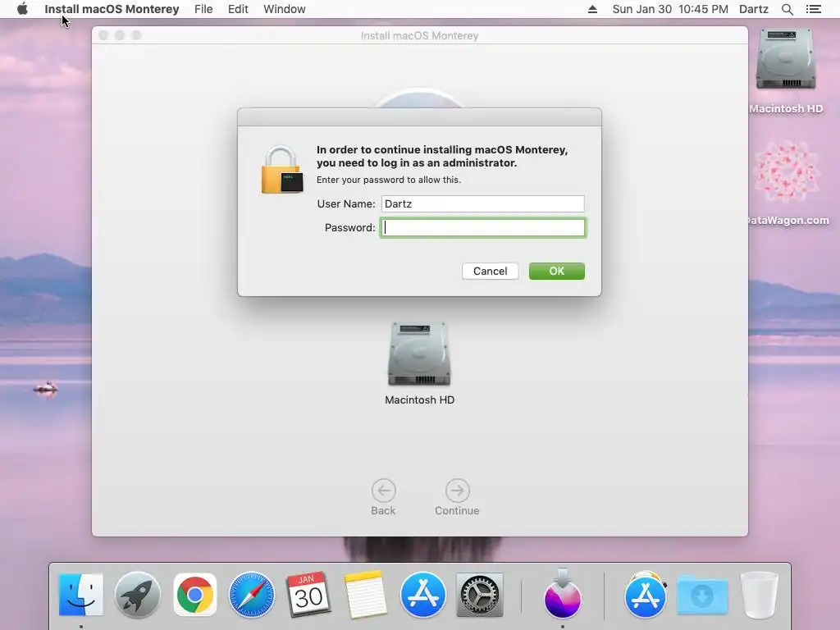Click the User Name field
This screenshot has height=630, width=840.
tap(482, 203)
